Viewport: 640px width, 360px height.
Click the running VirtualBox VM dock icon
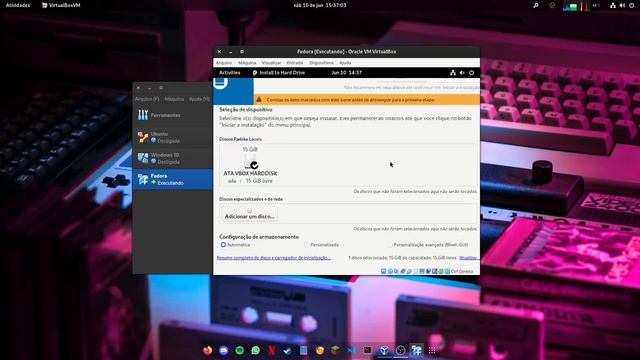pos(416,350)
